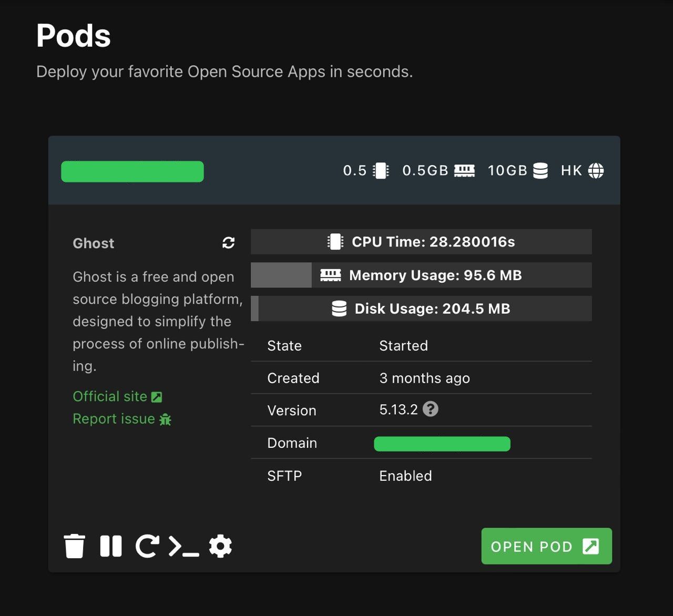Refresh pod stats next to Ghost
The image size is (673, 616).
pos(228,243)
